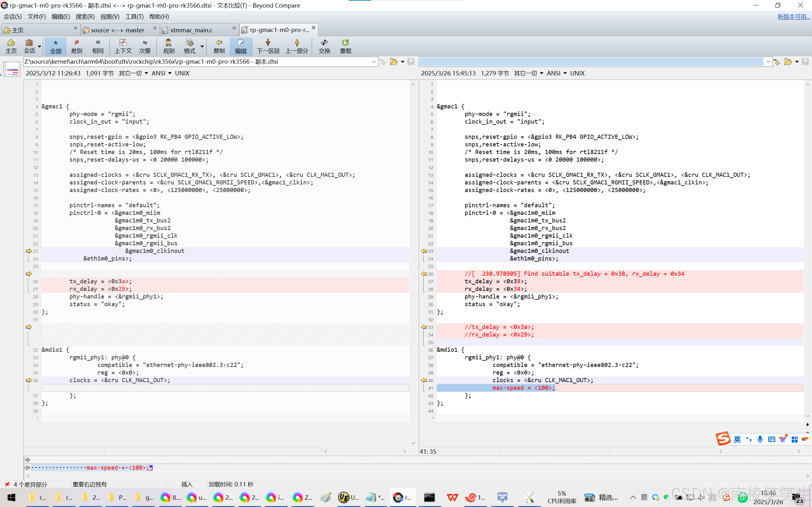Open the Search (搜索) menu
Screen dimensions: 812x507
point(85,17)
